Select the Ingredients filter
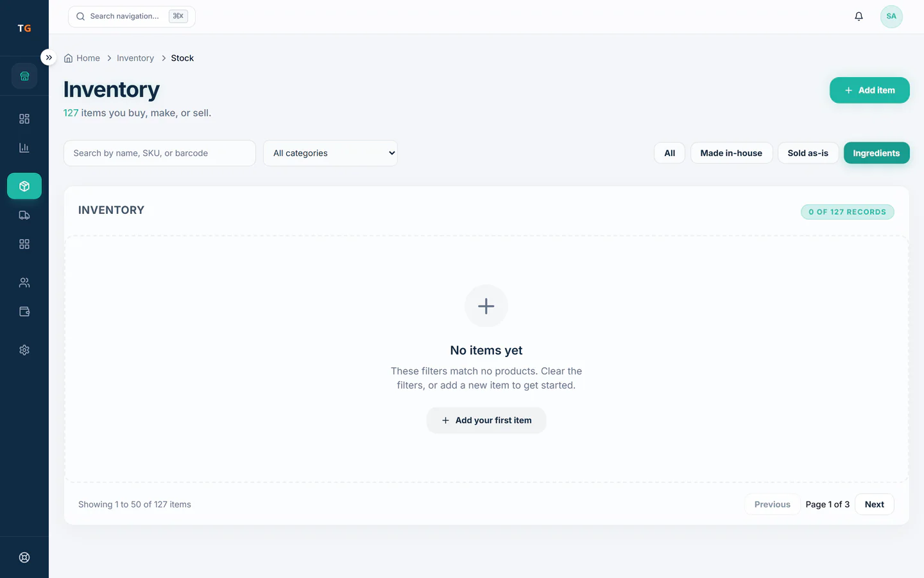Screen dimensions: 924x578 click(877, 153)
